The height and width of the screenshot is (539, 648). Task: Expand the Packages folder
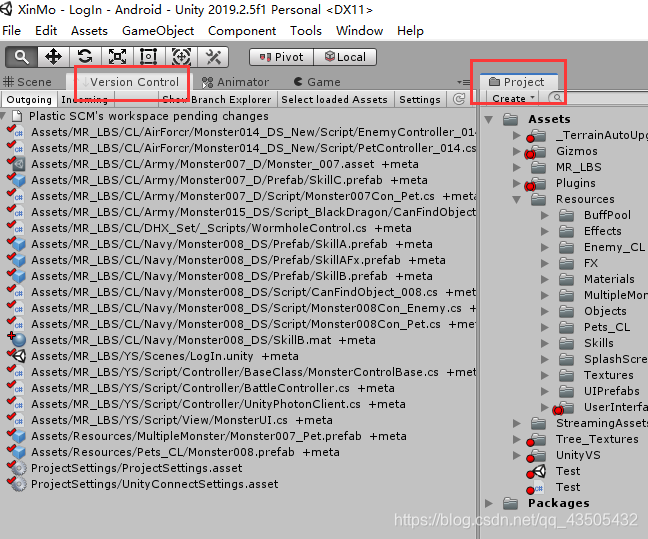pyautogui.click(x=489, y=503)
